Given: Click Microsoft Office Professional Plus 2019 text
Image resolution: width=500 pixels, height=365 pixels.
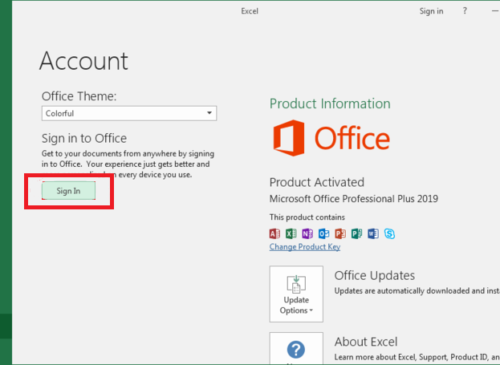Looking at the screenshot, I should coord(354,199).
